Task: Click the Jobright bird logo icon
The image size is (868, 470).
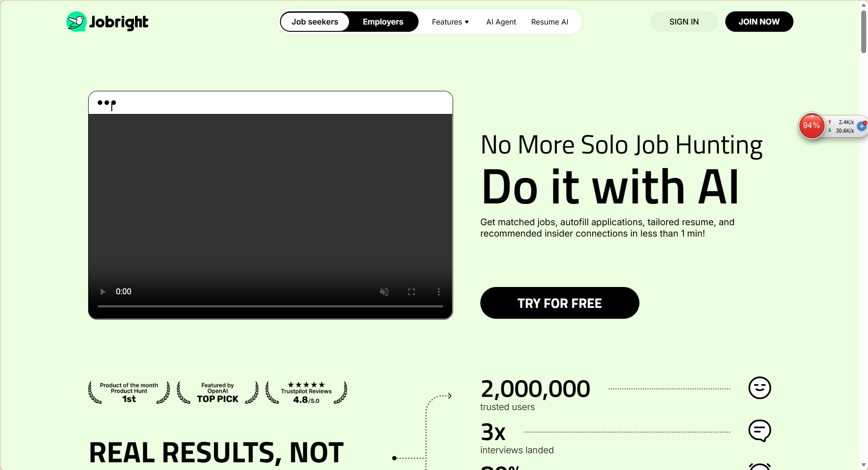Action: click(76, 21)
